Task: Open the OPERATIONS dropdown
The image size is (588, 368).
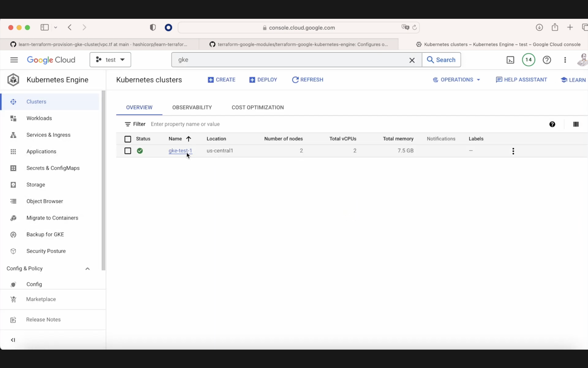Action: (456, 80)
